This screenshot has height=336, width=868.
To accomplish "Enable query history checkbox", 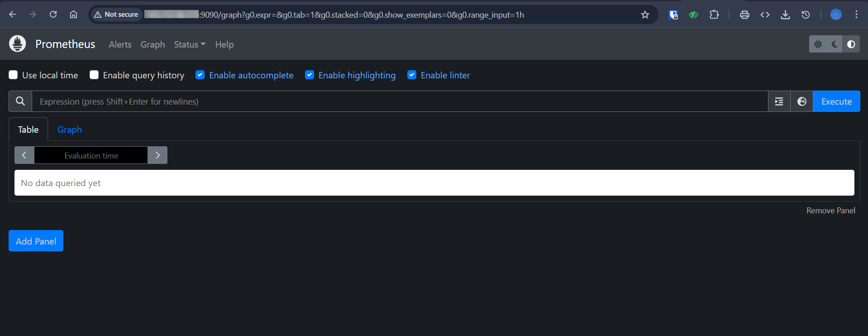I will pos(94,75).
